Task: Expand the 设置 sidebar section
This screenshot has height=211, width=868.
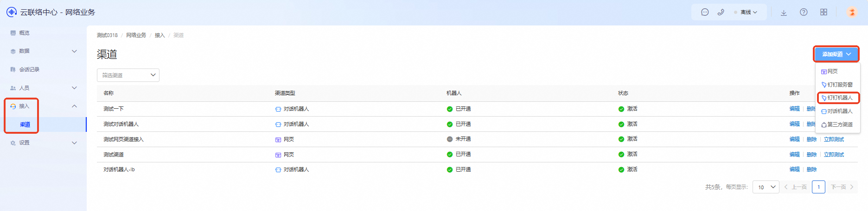Action: 43,143
